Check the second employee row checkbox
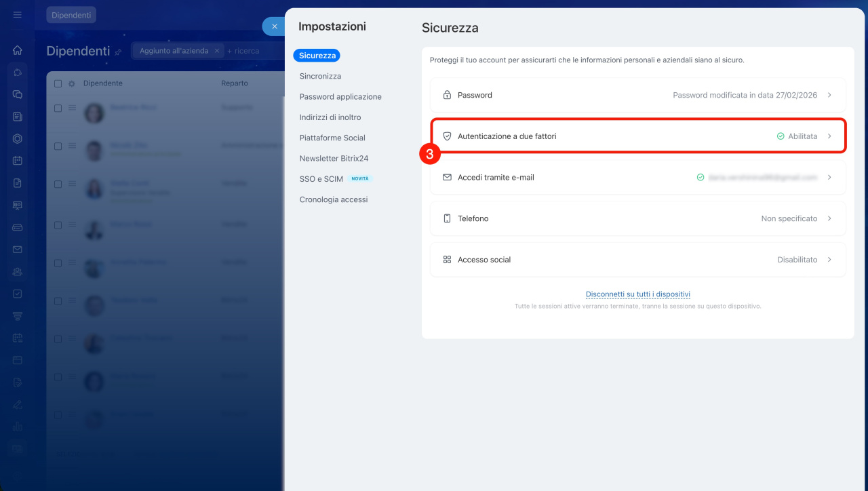 (58, 146)
